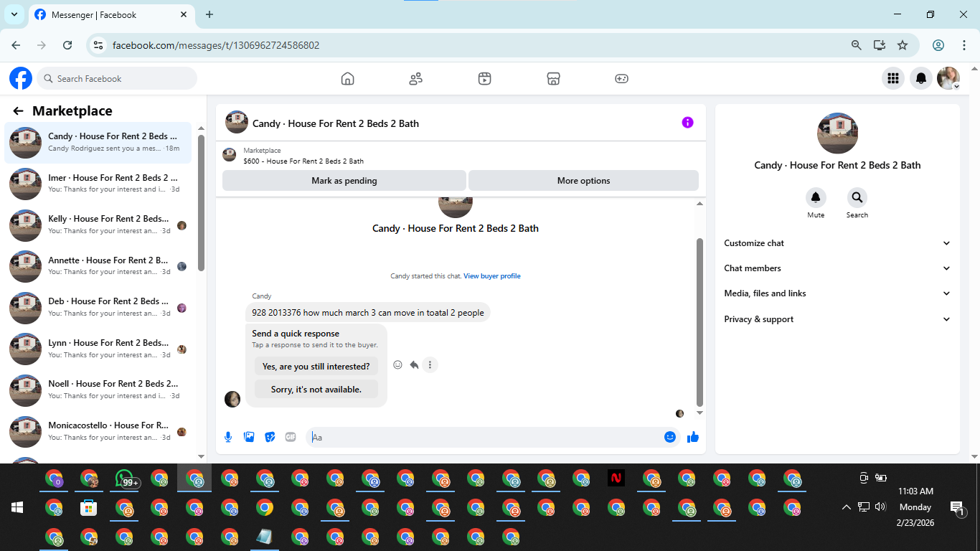Image resolution: width=980 pixels, height=551 pixels.
Task: Mute this conversation with the bell
Action: [816, 197]
